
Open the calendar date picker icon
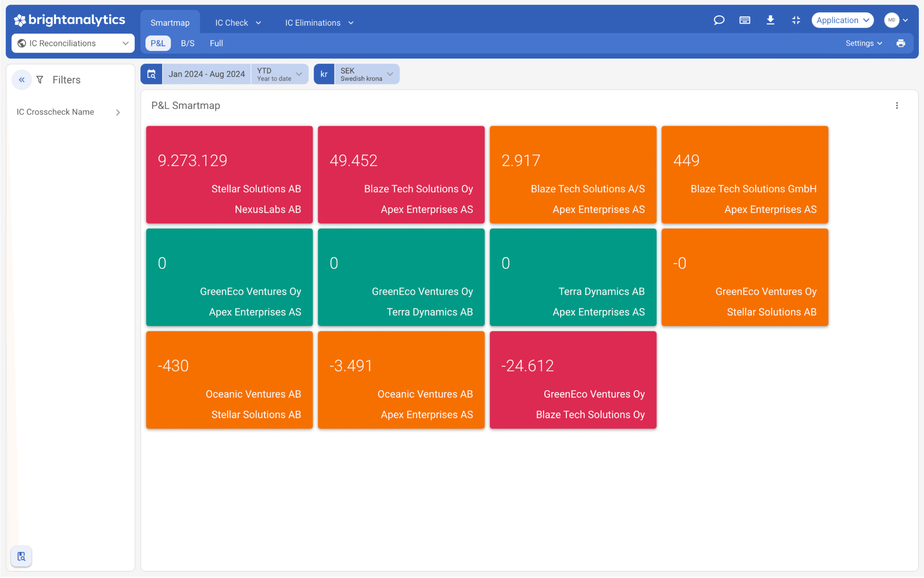[x=151, y=74]
